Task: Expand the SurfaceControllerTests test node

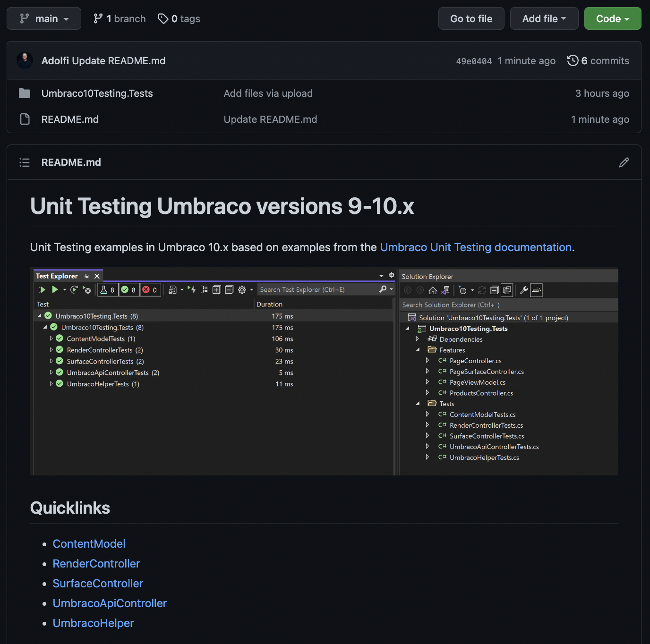Action: point(51,361)
